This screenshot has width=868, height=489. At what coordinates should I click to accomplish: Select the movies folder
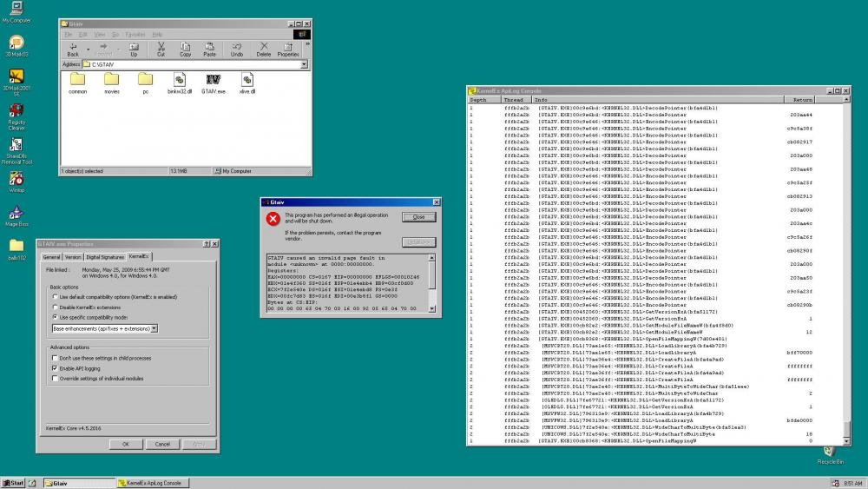click(112, 83)
